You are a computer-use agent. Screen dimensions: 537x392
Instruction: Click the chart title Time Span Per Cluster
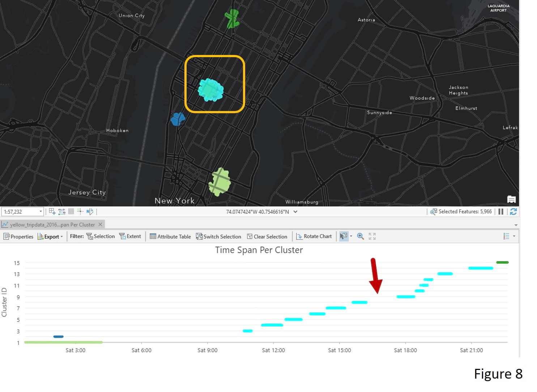pyautogui.click(x=259, y=250)
